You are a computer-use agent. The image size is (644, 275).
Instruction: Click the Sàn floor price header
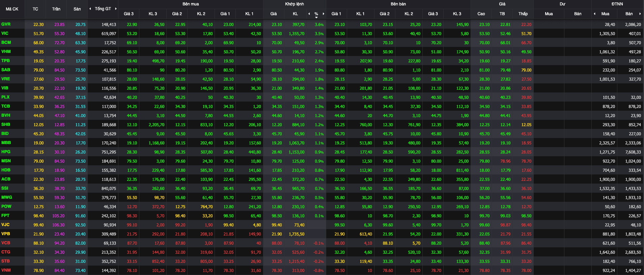coord(77,9)
